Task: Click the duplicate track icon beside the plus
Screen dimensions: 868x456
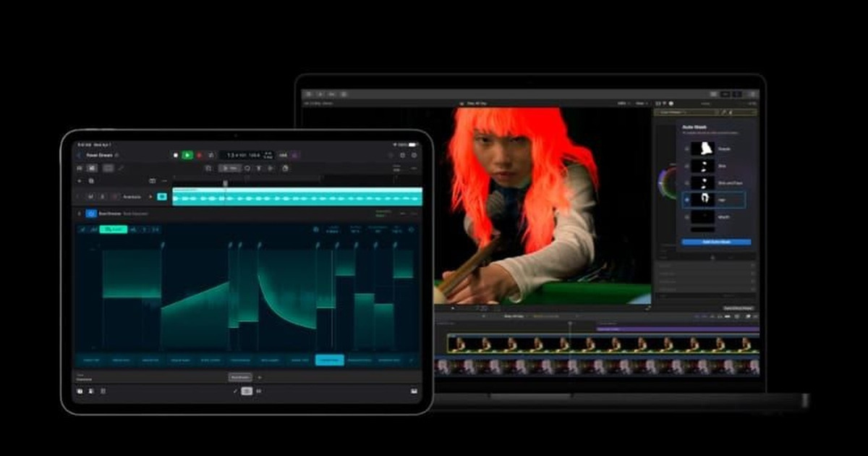Action: [x=90, y=180]
